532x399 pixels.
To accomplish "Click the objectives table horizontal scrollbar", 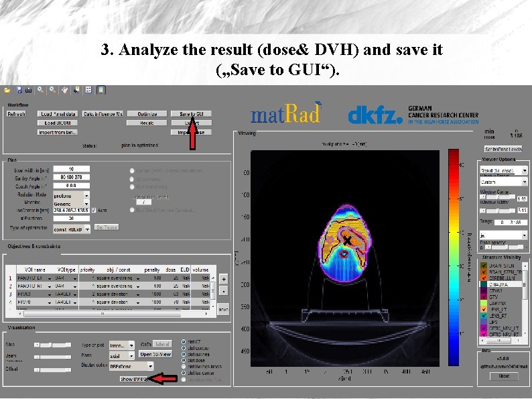I will 113,314.
